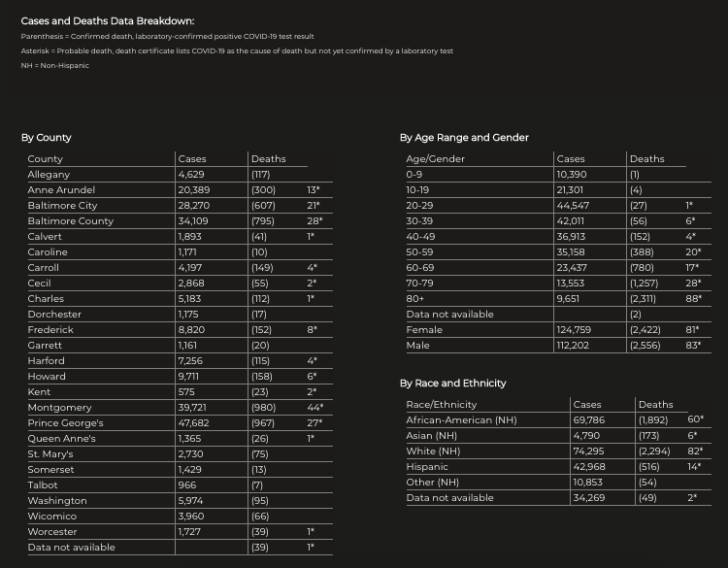Click the Worcester county name
This screenshot has height=568, width=728.
tap(51, 532)
